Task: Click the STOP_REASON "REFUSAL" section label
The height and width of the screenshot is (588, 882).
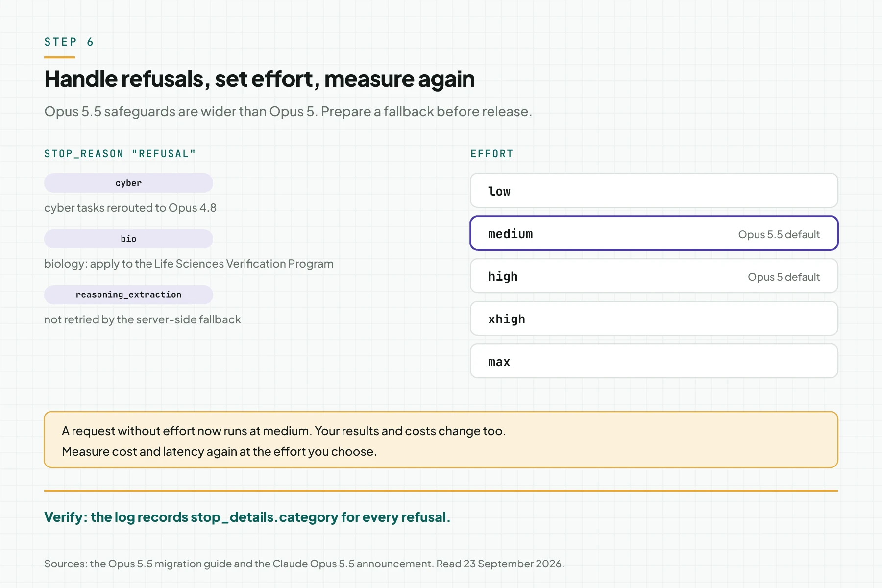Action: click(x=120, y=154)
